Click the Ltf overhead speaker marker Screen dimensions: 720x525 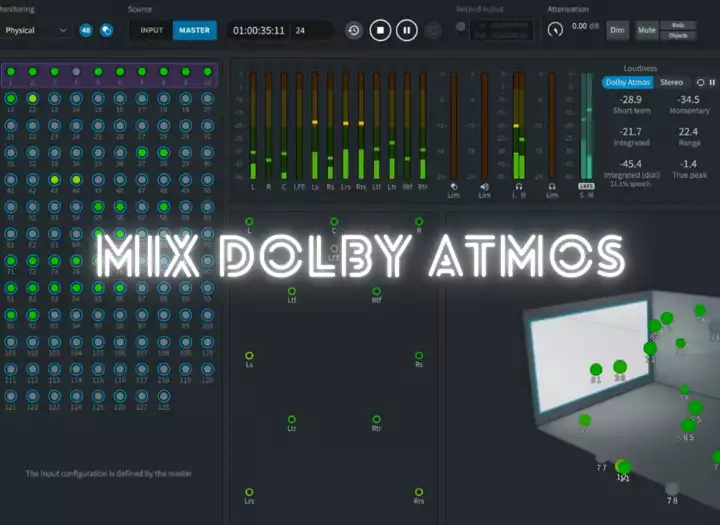(292, 291)
